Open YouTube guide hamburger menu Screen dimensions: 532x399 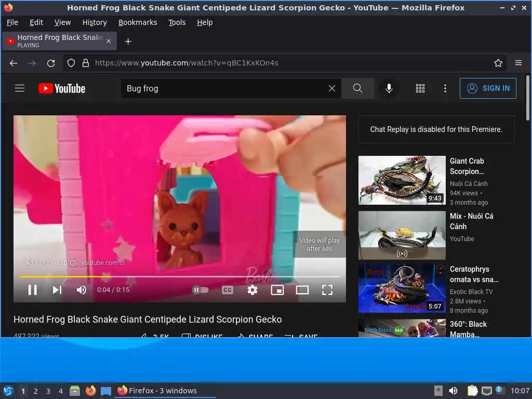(20, 88)
